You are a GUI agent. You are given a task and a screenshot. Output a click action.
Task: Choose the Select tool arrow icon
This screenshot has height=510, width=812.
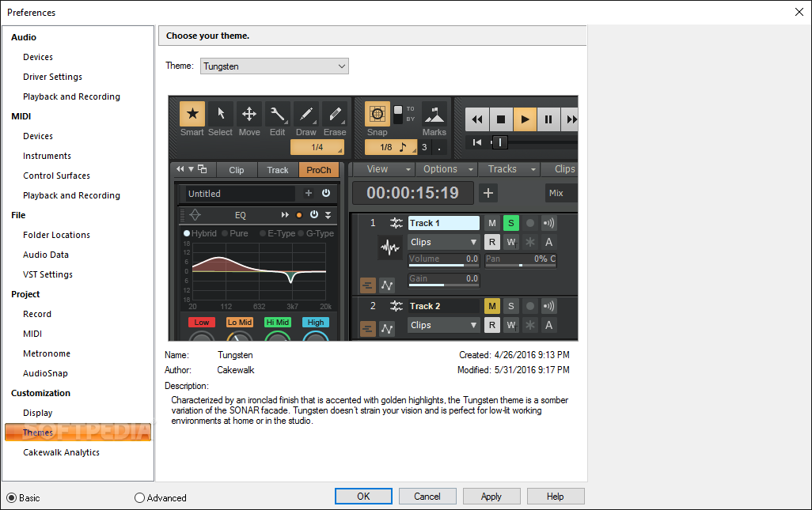point(221,114)
